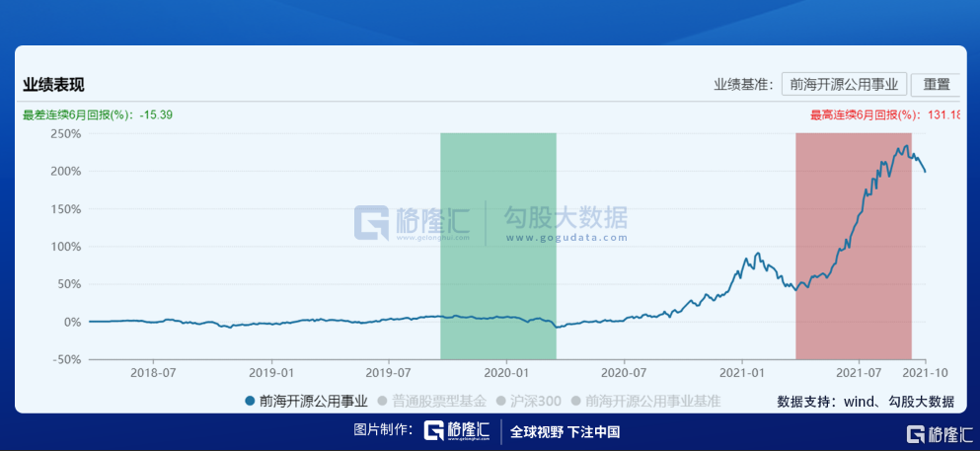Click the 格隆汇 logo at the bottom-right corner

coord(940,433)
